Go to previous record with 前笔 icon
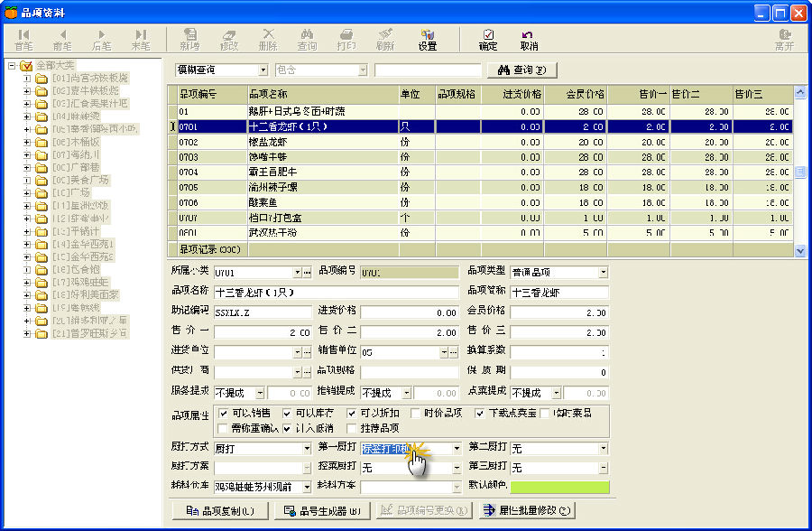This screenshot has width=812, height=531. tap(62, 39)
